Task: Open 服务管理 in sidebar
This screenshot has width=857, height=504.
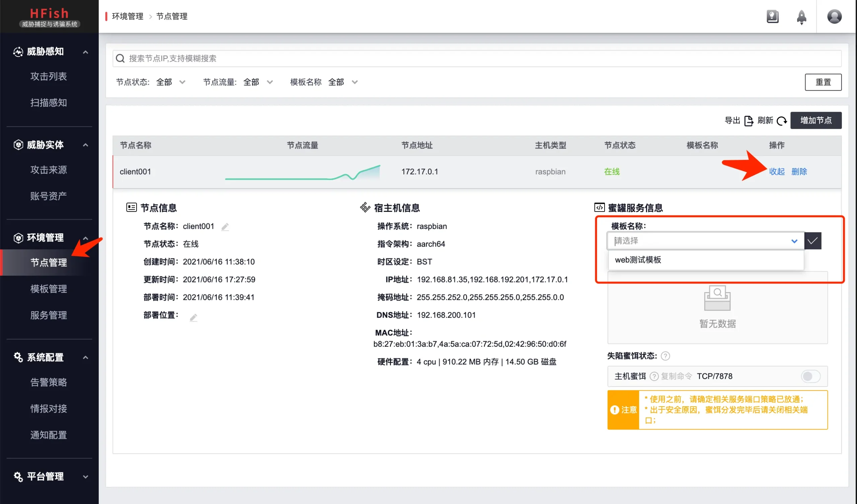Action: point(49,315)
